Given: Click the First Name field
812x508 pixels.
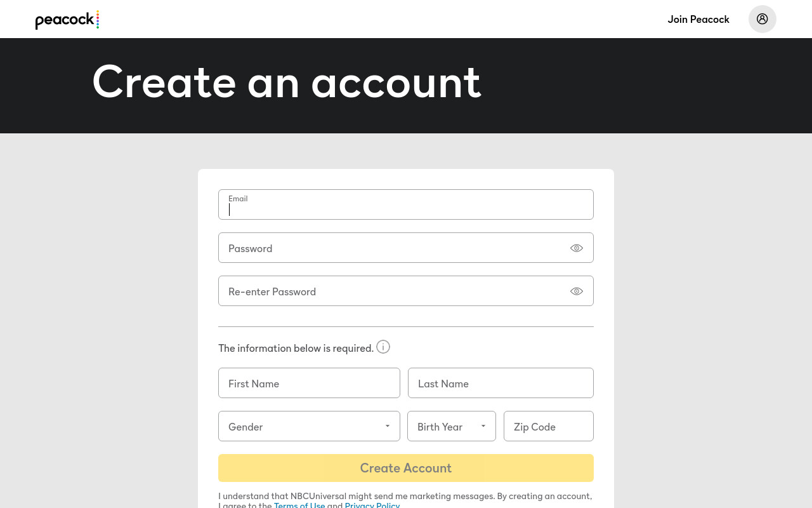Looking at the screenshot, I should pyautogui.click(x=309, y=383).
